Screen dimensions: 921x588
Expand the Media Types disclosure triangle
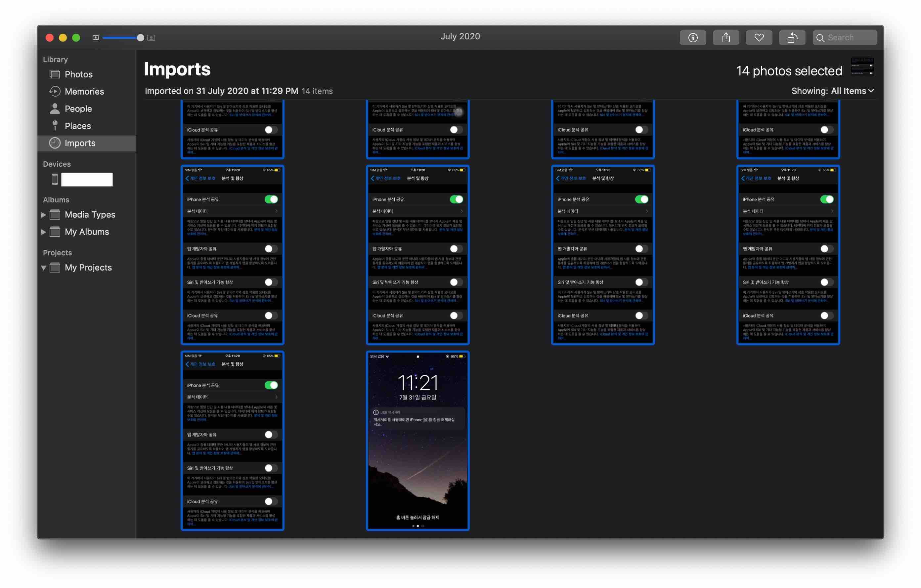tap(44, 215)
